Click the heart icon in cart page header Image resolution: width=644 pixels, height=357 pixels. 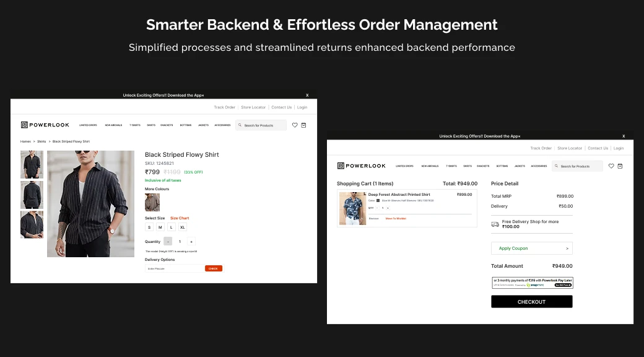pos(611,165)
